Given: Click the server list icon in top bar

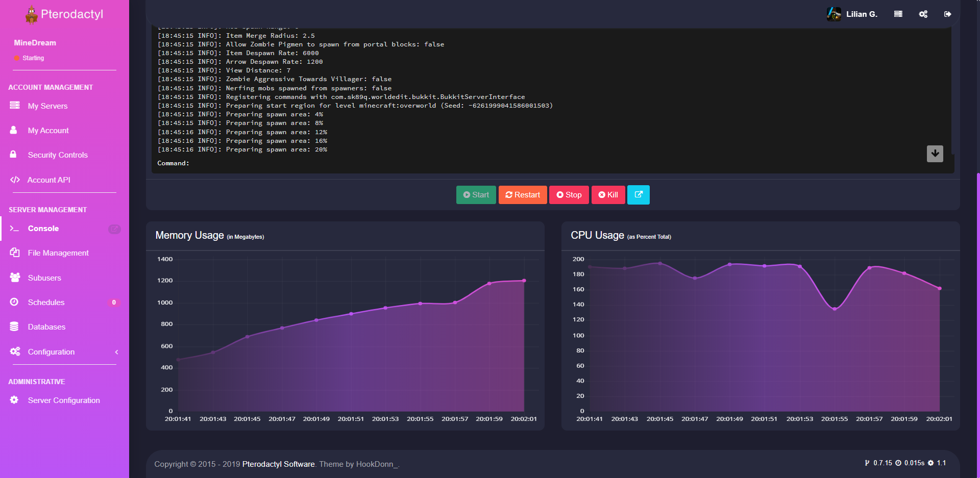Looking at the screenshot, I should 898,14.
